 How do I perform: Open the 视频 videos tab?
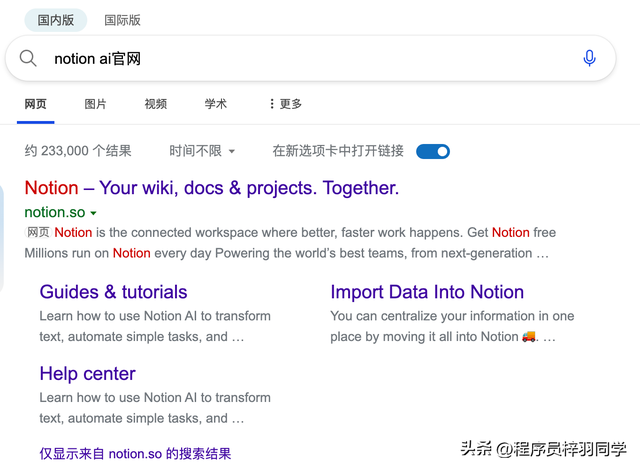(156, 104)
